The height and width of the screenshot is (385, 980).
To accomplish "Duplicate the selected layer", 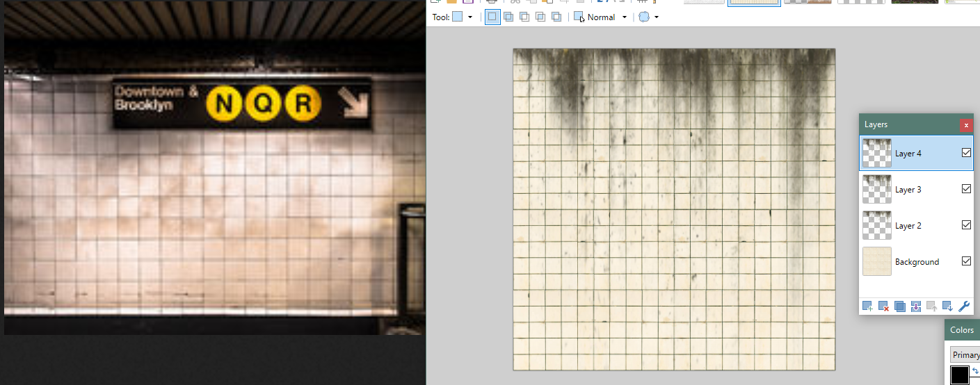I will (900, 306).
